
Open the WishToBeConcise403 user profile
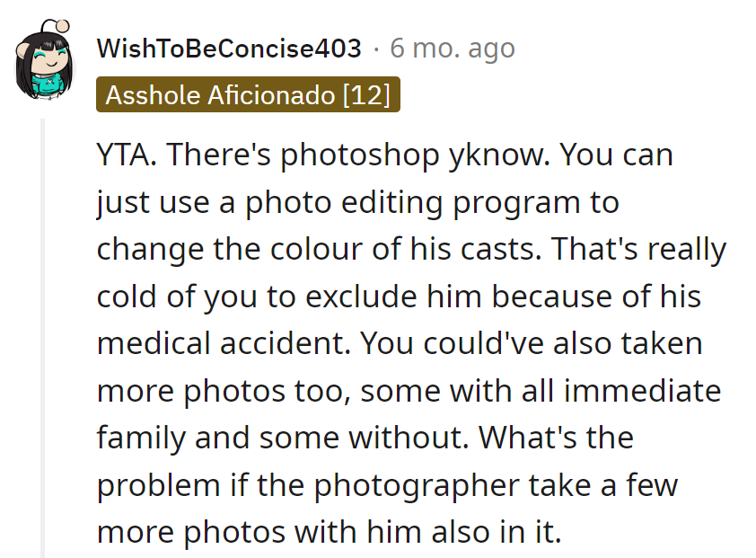(x=228, y=48)
